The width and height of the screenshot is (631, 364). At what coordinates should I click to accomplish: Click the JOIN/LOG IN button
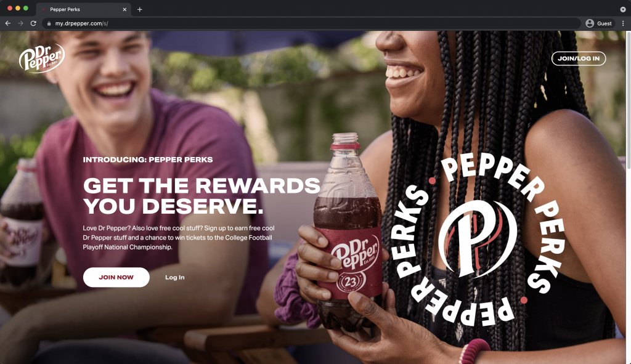click(x=578, y=59)
